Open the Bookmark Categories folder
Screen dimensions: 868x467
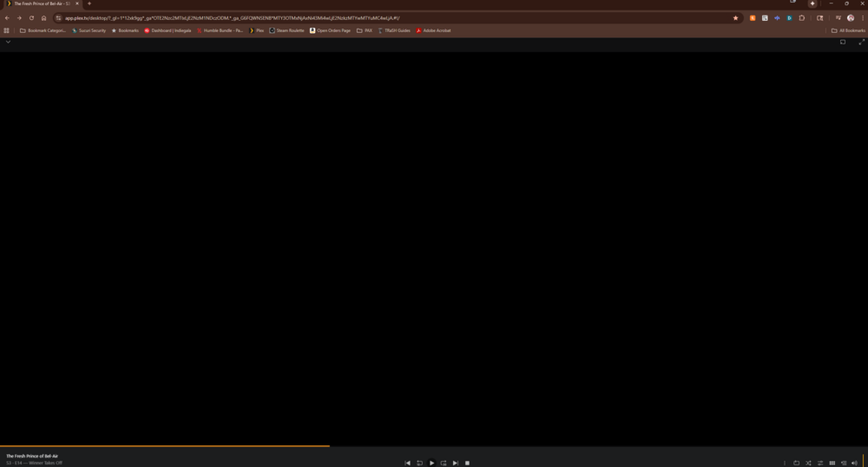(x=43, y=30)
